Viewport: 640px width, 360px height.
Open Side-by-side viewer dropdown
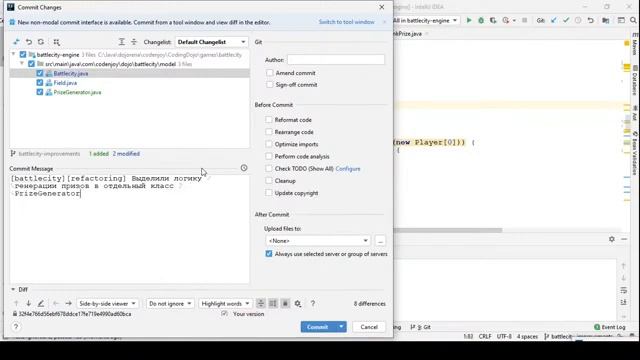(107, 304)
